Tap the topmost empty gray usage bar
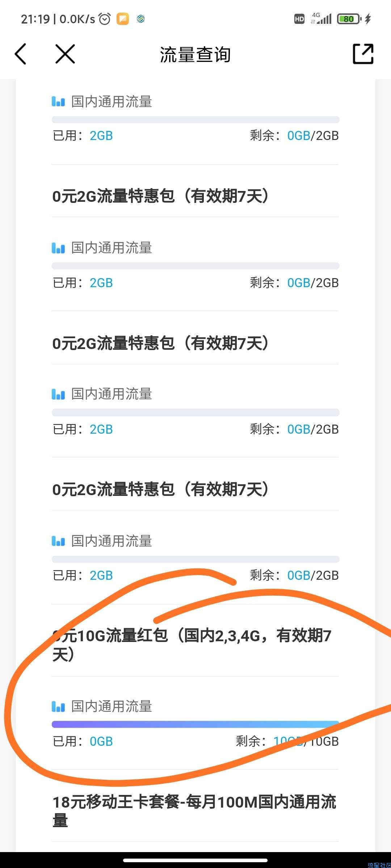 click(x=195, y=120)
